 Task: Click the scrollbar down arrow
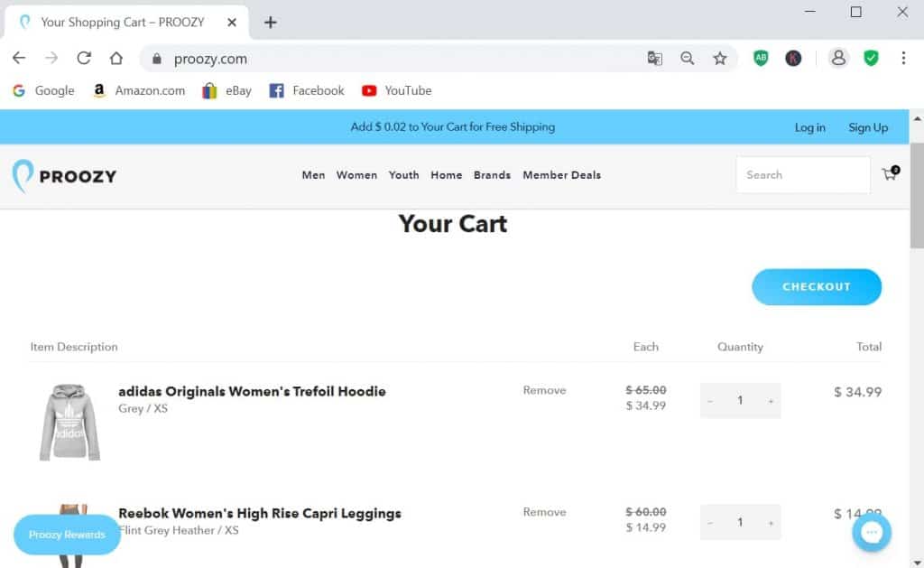[x=917, y=562]
